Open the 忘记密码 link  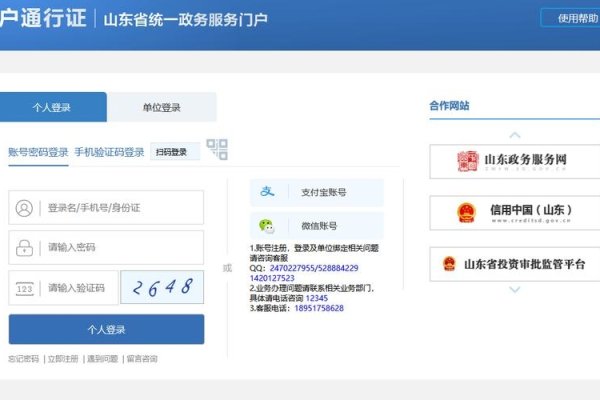click(x=24, y=359)
